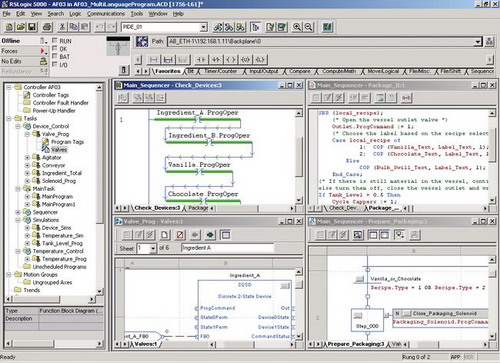Image resolution: width=500 pixels, height=363 pixels.
Task: Click the New file toolbar icon
Action: pyautogui.click(x=10, y=27)
